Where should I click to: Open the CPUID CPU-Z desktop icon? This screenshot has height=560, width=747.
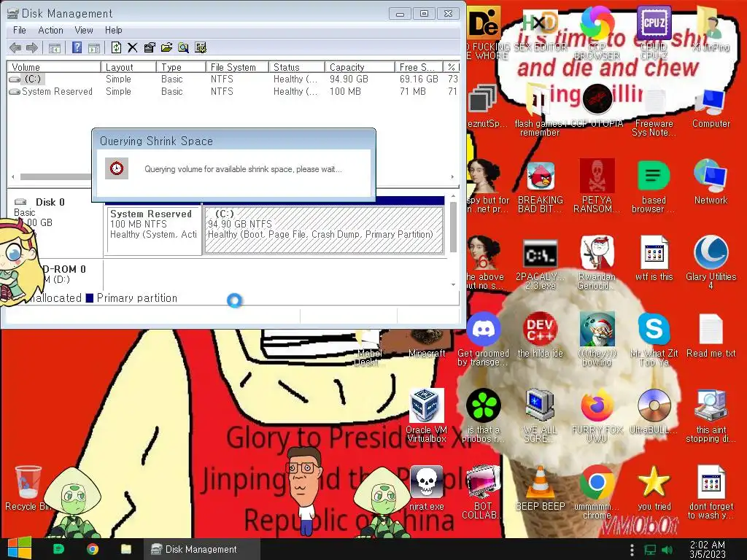coord(654,32)
